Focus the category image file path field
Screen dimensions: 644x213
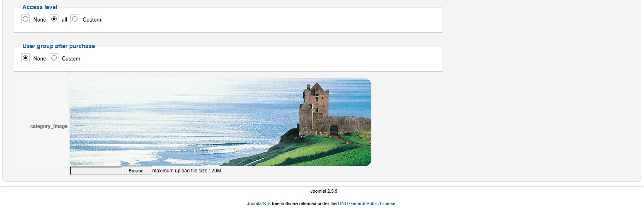[x=96, y=171]
